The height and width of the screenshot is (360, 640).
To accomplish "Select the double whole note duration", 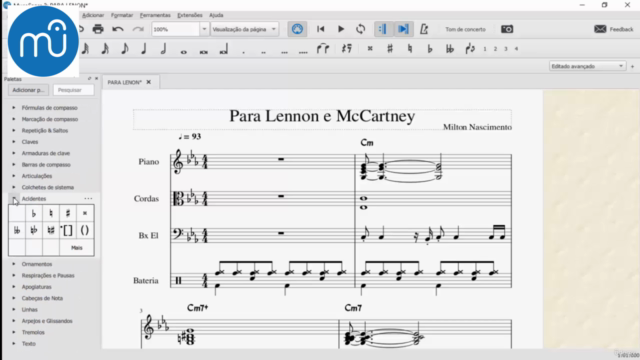I will (204, 51).
